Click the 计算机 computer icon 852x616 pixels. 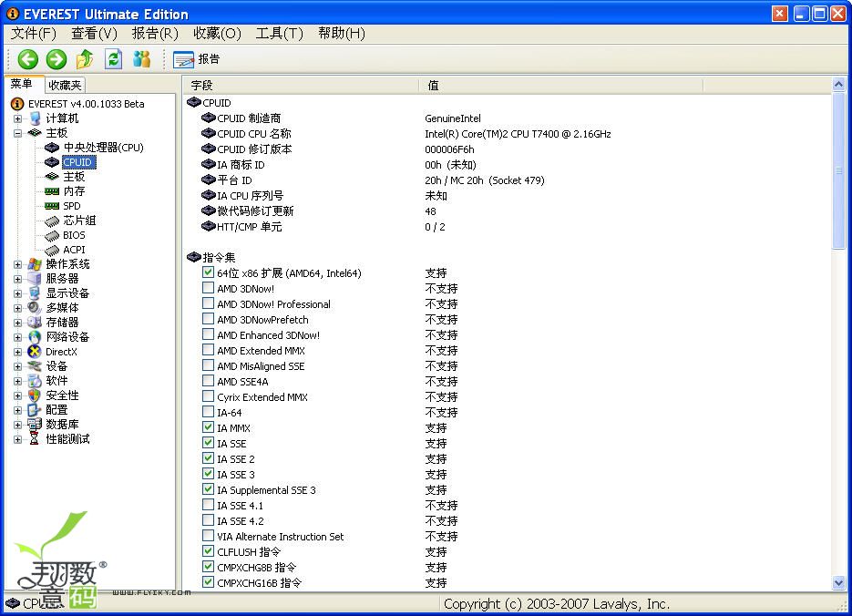click(35, 118)
